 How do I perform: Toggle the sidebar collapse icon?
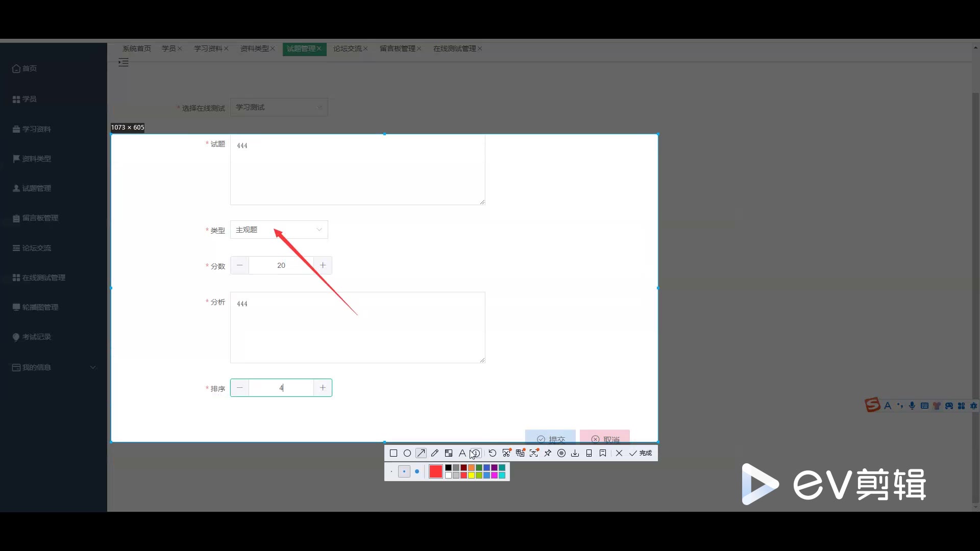pyautogui.click(x=124, y=63)
